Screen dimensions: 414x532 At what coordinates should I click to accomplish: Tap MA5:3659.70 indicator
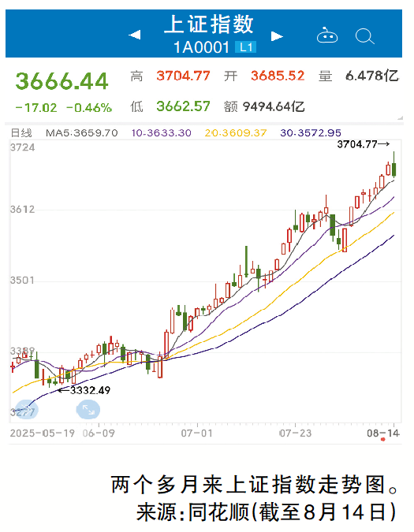(x=82, y=132)
